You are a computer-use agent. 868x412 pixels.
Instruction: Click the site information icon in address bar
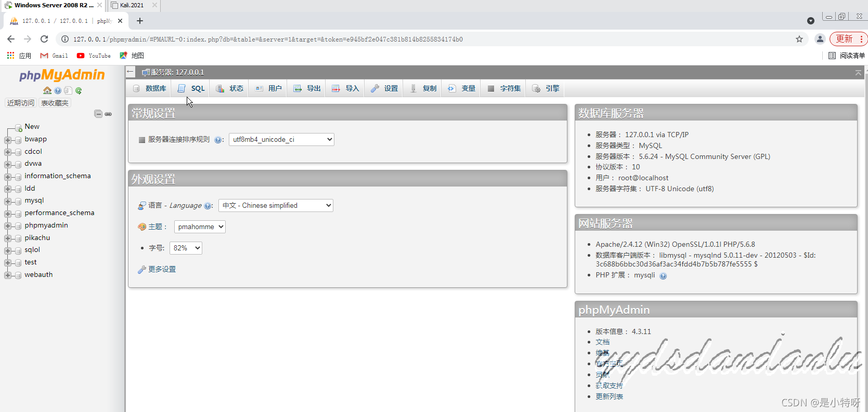coord(65,39)
